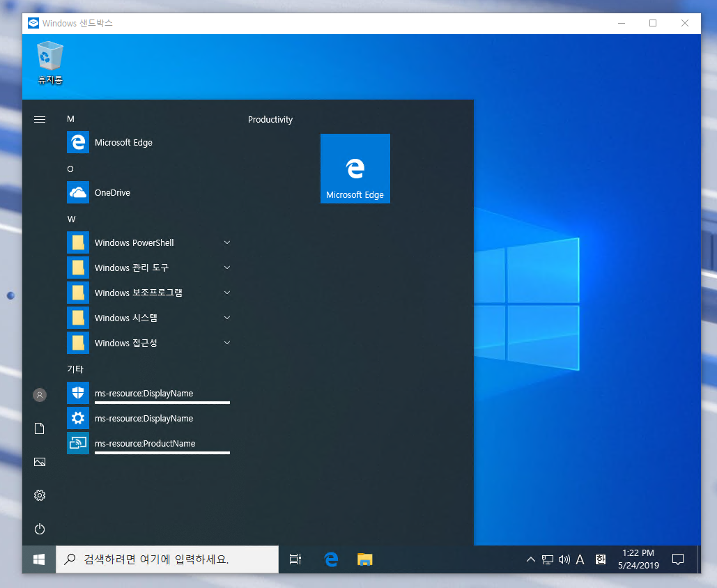Click the taskbar search box

tap(167, 559)
